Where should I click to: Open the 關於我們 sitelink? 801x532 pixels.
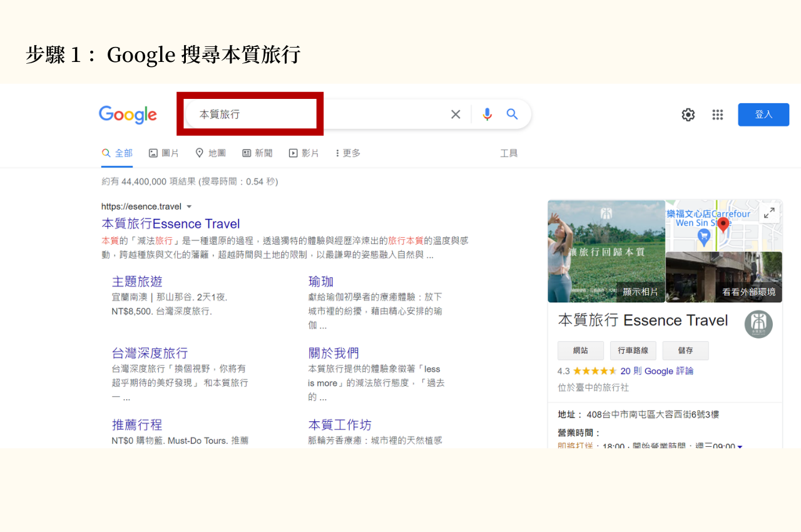coord(334,353)
